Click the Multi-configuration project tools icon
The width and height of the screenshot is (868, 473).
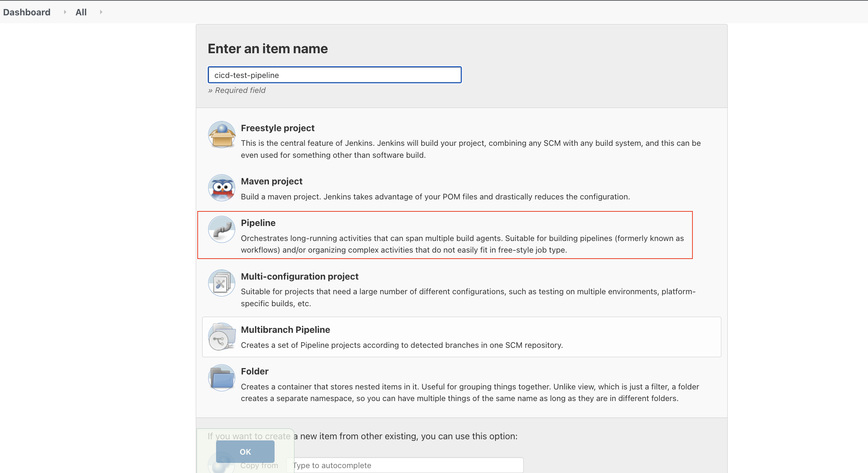[222, 283]
